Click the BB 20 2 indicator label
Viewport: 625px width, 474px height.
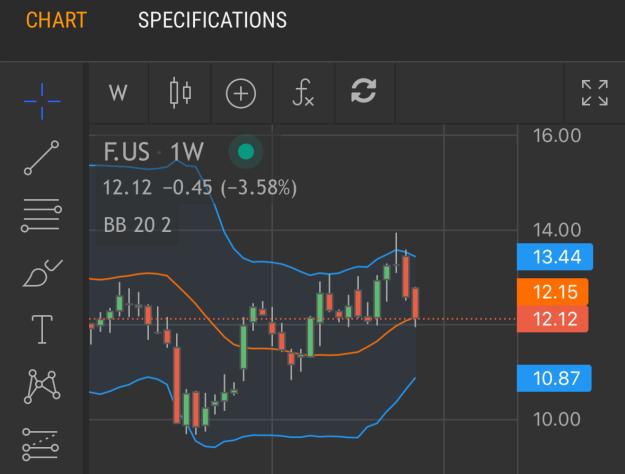click(x=138, y=225)
